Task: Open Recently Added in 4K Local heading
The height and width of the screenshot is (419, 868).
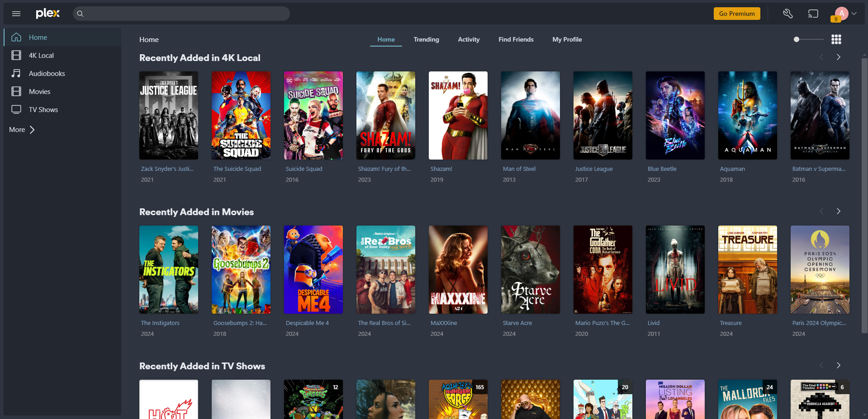Action: (199, 58)
